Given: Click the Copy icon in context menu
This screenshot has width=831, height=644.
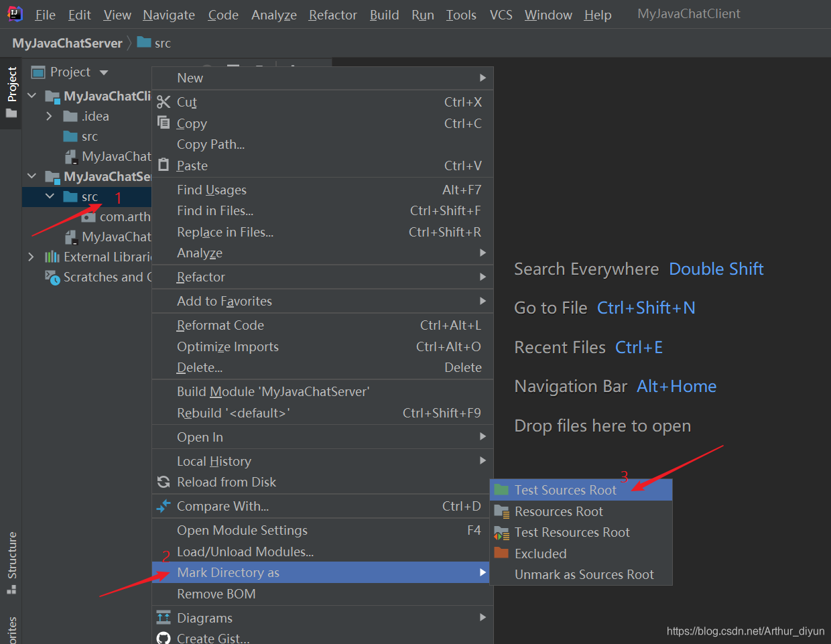Looking at the screenshot, I should [164, 123].
